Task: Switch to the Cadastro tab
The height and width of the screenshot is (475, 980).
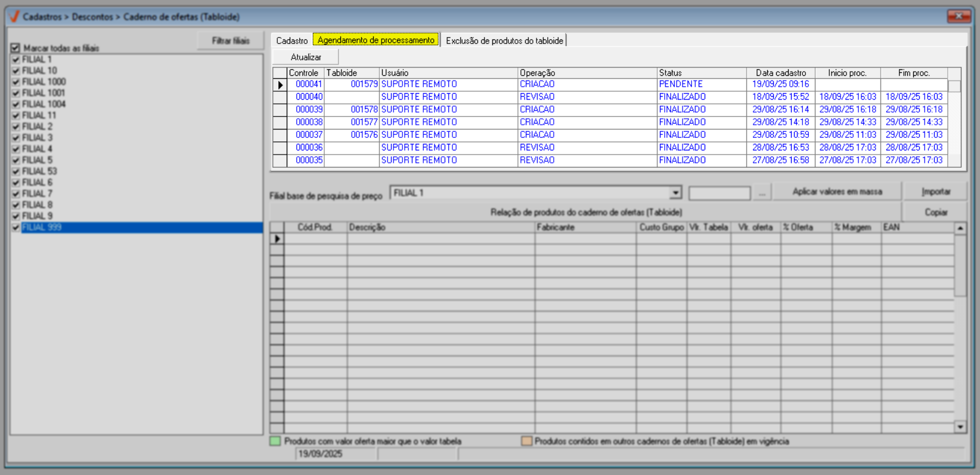Action: coord(291,41)
